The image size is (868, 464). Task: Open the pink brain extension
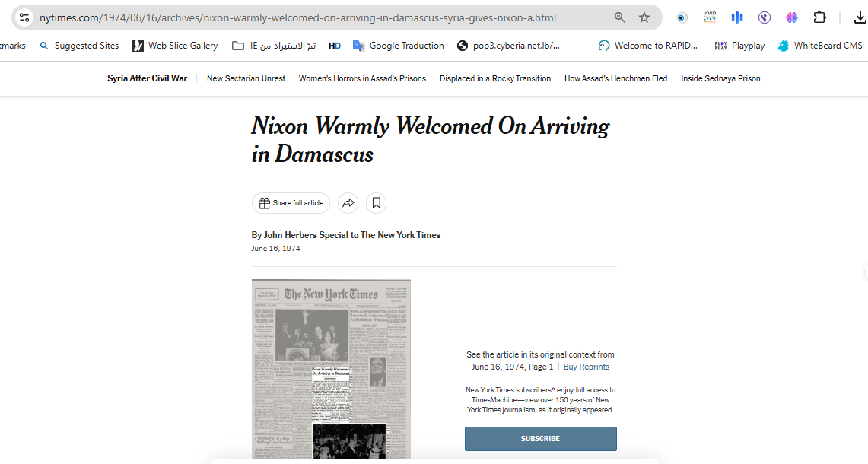(x=792, y=17)
